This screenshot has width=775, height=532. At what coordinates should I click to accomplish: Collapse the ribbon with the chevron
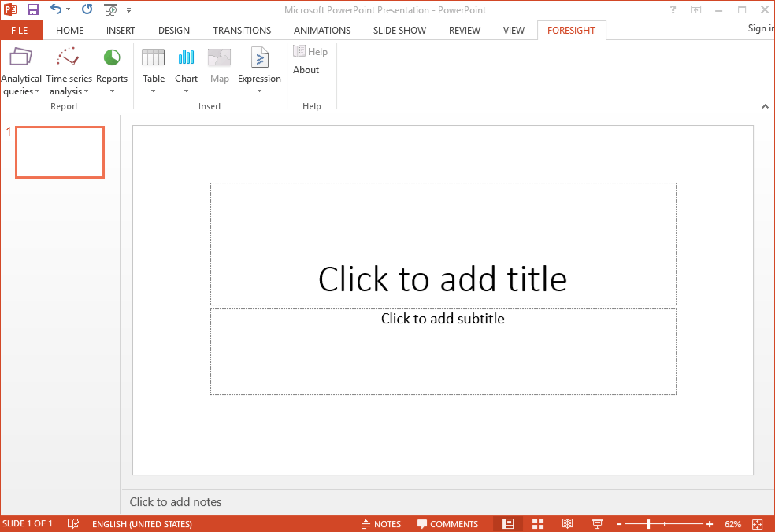764,106
